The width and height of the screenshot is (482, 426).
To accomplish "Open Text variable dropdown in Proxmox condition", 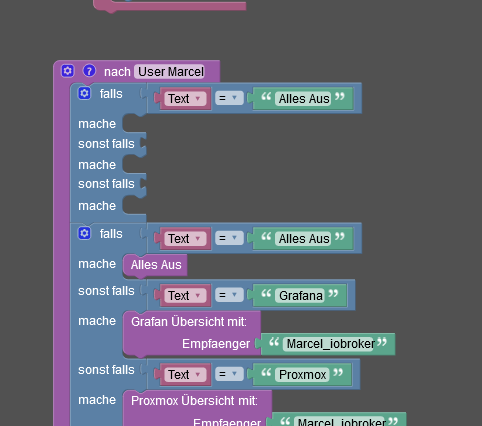I will coord(185,375).
